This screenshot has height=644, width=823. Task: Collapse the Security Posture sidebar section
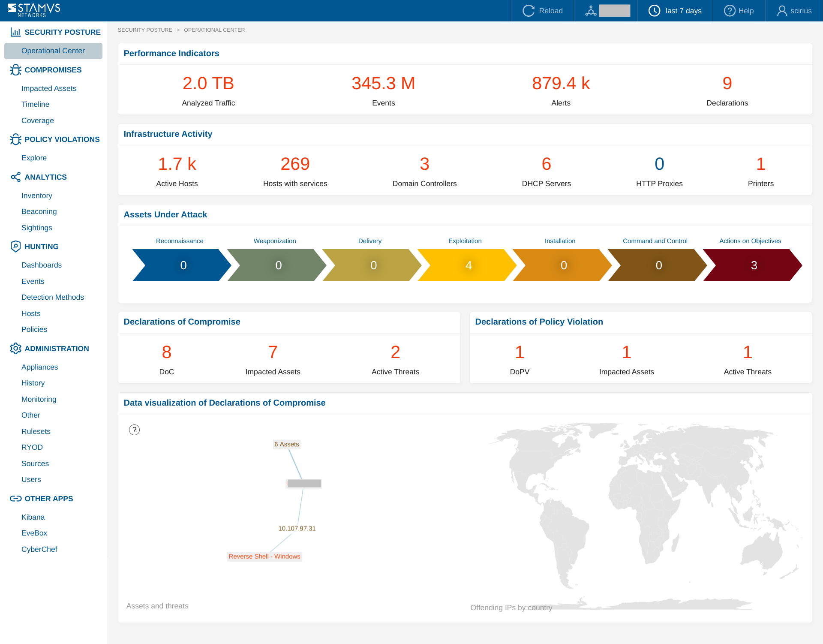click(x=62, y=32)
